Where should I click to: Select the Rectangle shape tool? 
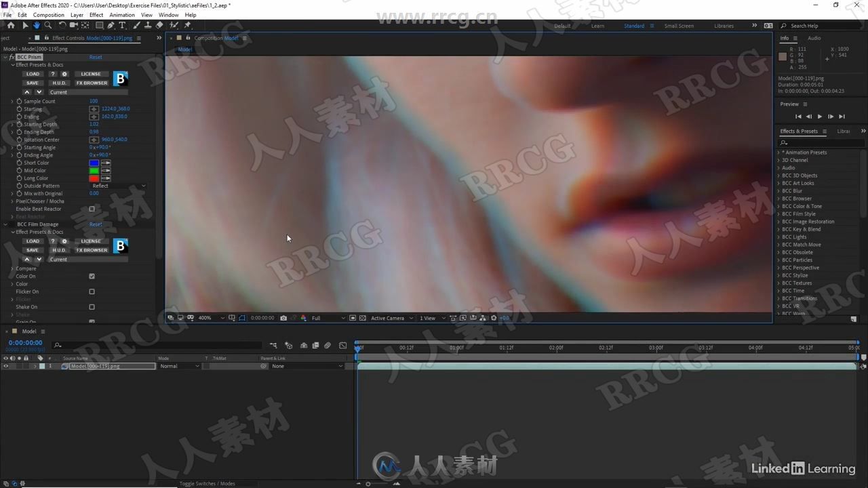click(x=99, y=25)
